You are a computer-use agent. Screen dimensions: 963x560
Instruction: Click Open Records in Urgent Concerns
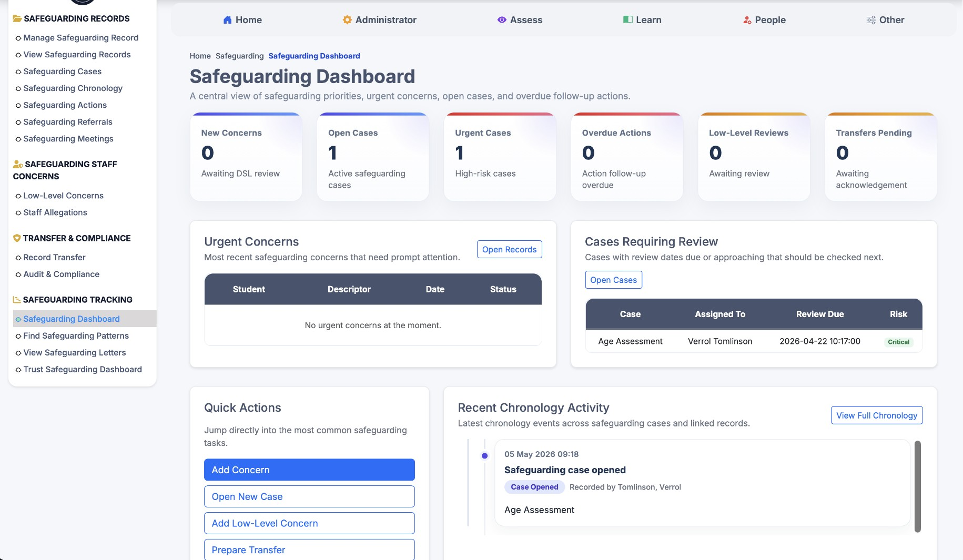(509, 249)
